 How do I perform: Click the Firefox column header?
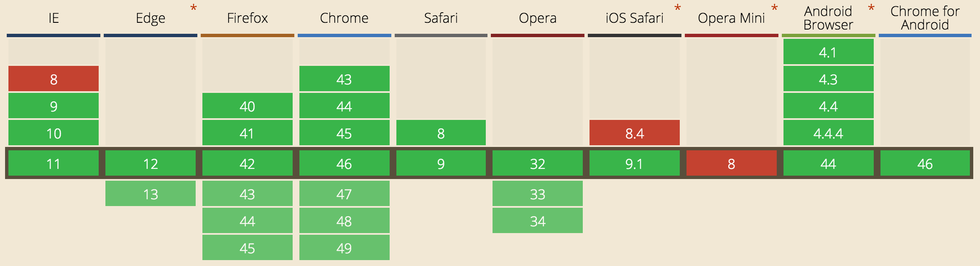point(248,18)
